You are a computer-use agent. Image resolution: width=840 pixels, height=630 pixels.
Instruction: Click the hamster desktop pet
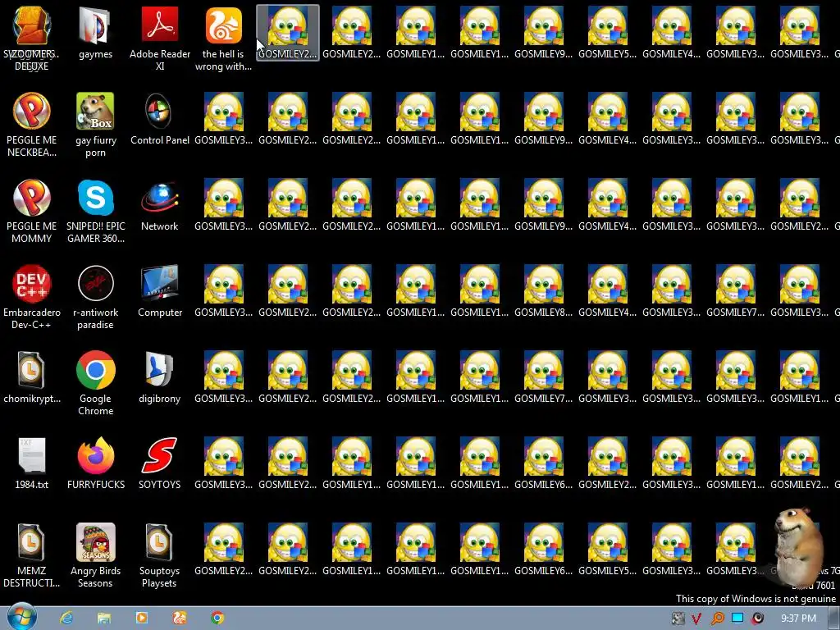pyautogui.click(x=798, y=546)
